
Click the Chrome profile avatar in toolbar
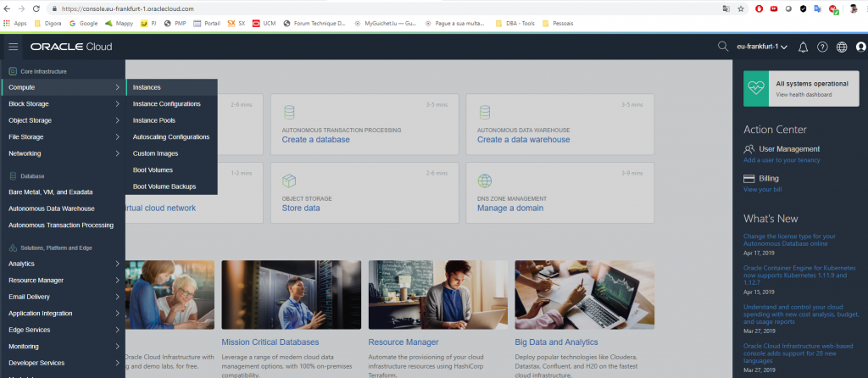coord(853,8)
